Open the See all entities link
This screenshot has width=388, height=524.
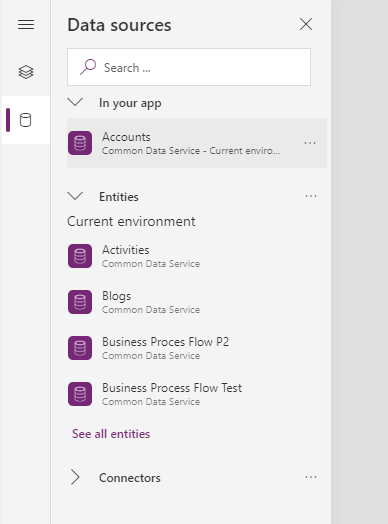click(111, 434)
